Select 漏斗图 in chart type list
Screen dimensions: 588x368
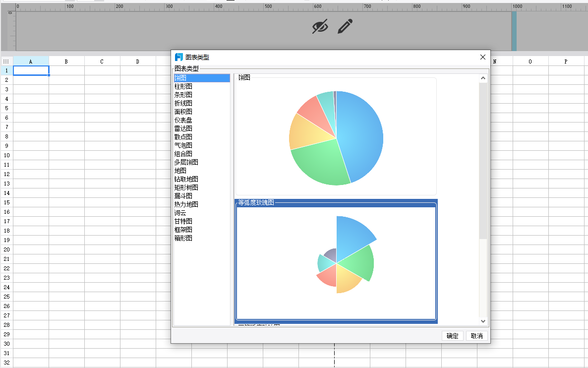202,196
